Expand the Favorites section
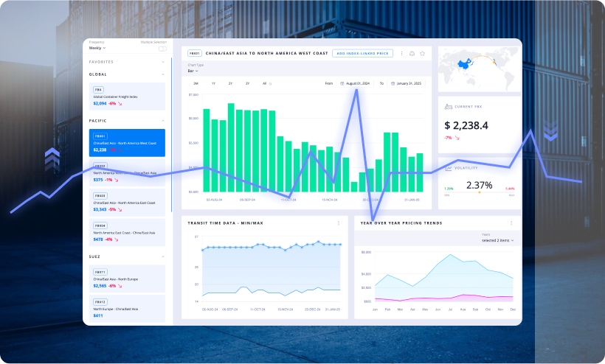 click(x=162, y=62)
